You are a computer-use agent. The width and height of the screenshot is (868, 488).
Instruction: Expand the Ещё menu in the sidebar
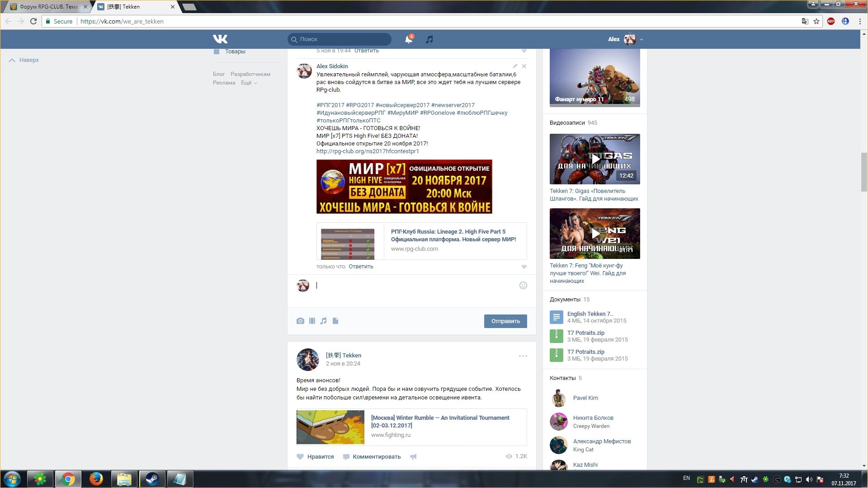click(249, 83)
